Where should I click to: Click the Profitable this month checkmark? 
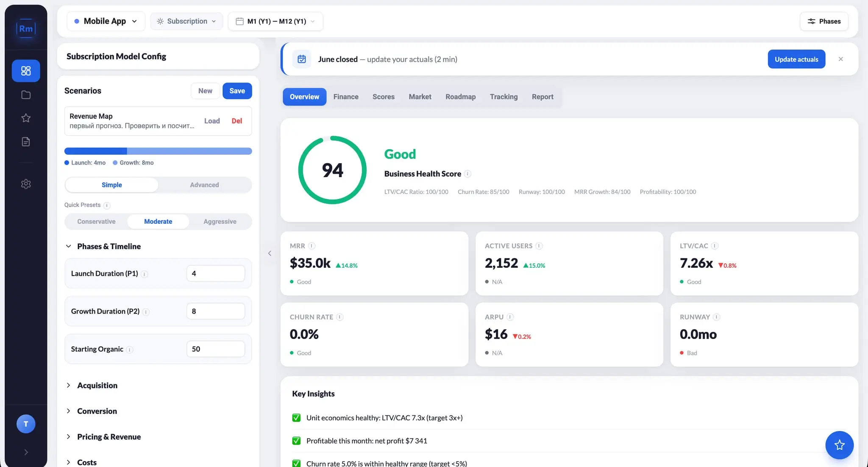pyautogui.click(x=297, y=441)
